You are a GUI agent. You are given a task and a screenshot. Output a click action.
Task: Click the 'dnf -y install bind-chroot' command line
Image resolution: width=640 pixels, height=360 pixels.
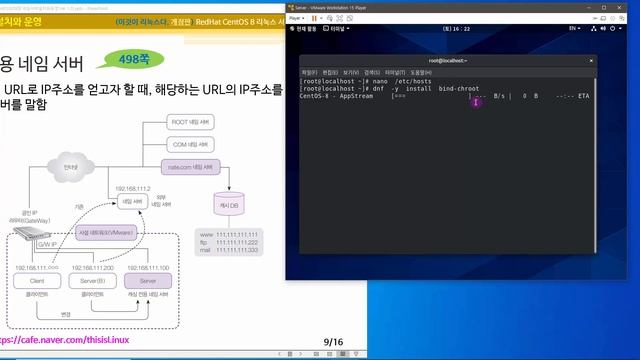(x=389, y=89)
